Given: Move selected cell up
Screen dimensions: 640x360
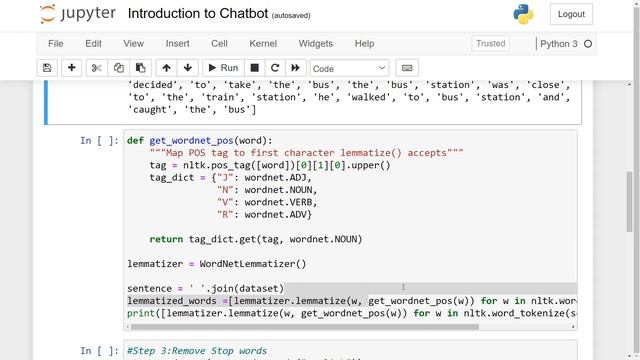Looking at the screenshot, I should (x=166, y=68).
